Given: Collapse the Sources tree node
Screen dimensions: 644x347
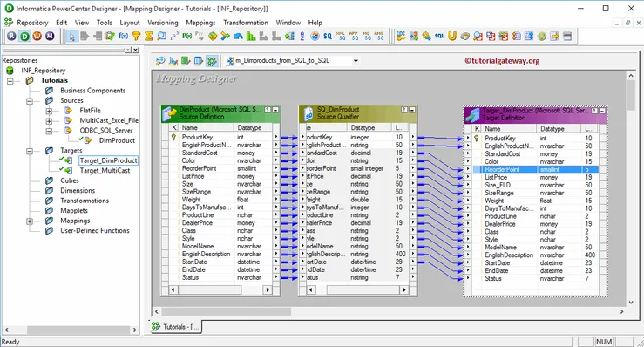Looking at the screenshot, I should click(x=30, y=101).
